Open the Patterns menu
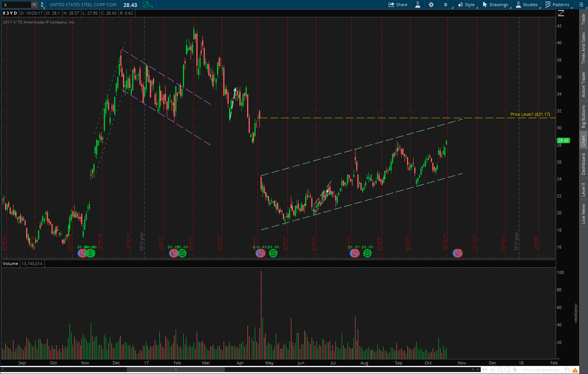 [x=557, y=5]
